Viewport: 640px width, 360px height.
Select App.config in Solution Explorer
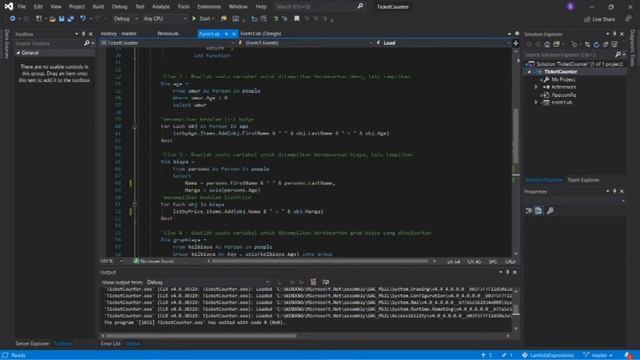tap(563, 95)
